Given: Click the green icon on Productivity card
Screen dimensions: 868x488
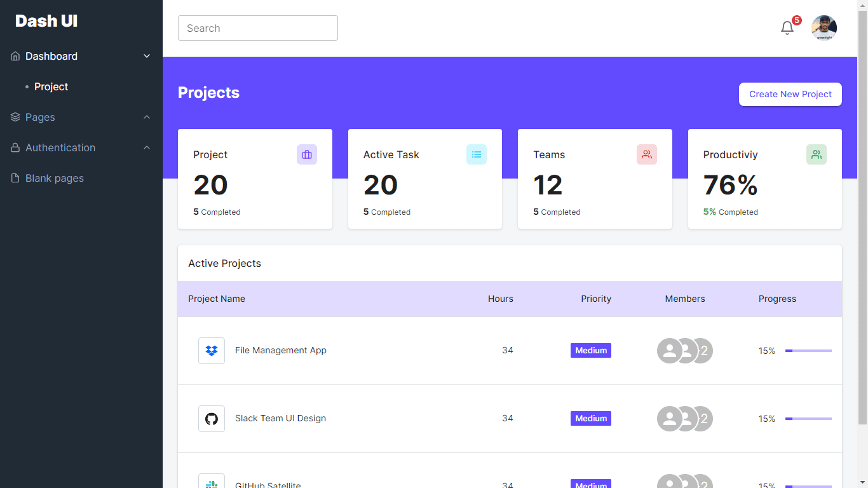Looking at the screenshot, I should point(817,154).
